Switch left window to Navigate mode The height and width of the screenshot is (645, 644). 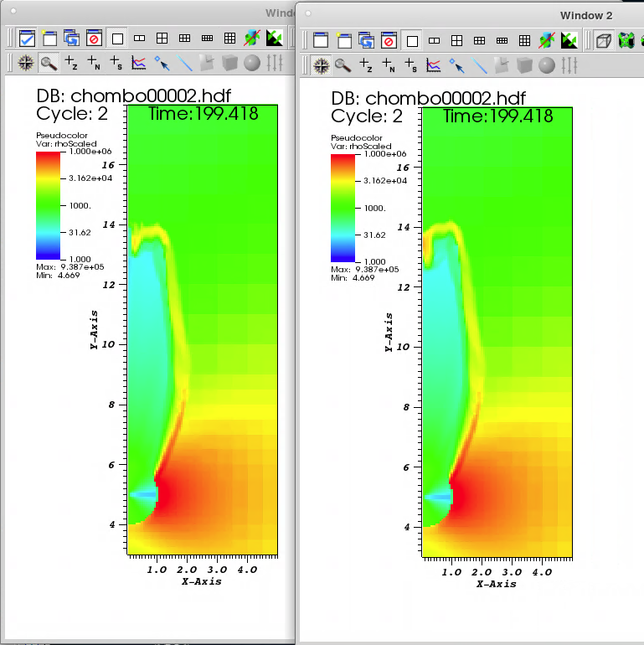26,63
